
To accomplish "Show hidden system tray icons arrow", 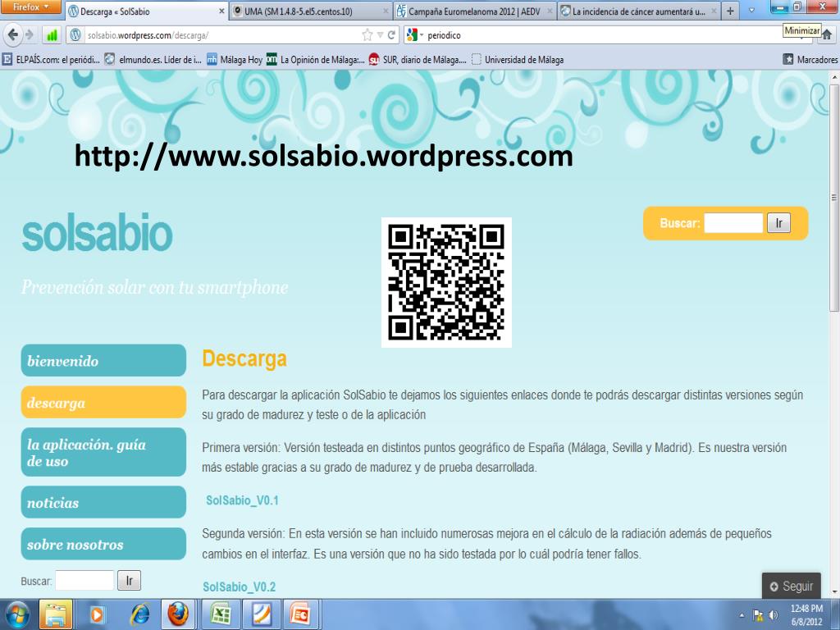I will coord(742,615).
